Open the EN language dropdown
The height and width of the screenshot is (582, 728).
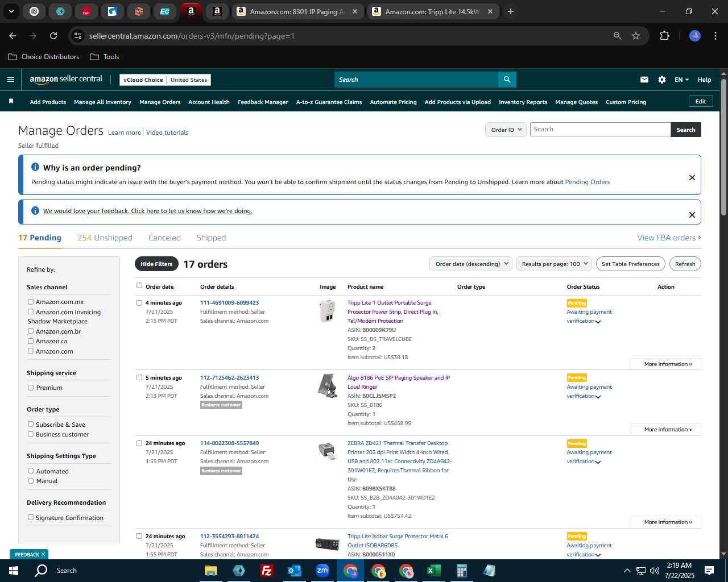click(x=681, y=80)
